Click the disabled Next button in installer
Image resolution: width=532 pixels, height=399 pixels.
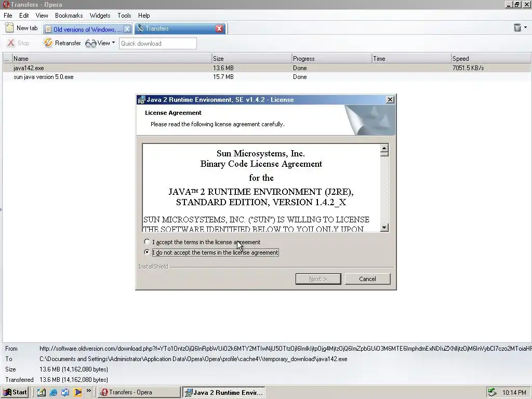pos(318,279)
